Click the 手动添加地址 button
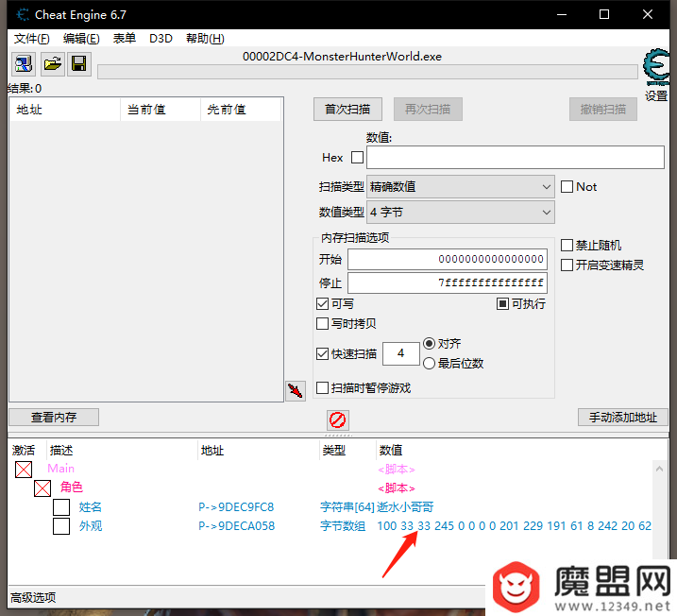This screenshot has height=616, width=677. pyautogui.click(x=623, y=418)
